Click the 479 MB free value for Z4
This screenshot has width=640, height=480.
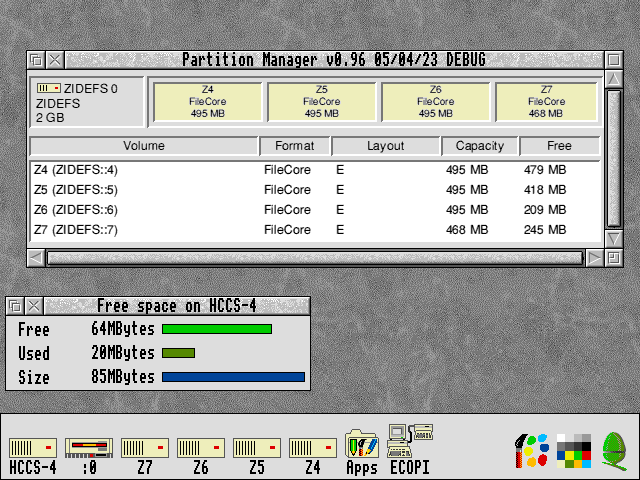click(545, 170)
